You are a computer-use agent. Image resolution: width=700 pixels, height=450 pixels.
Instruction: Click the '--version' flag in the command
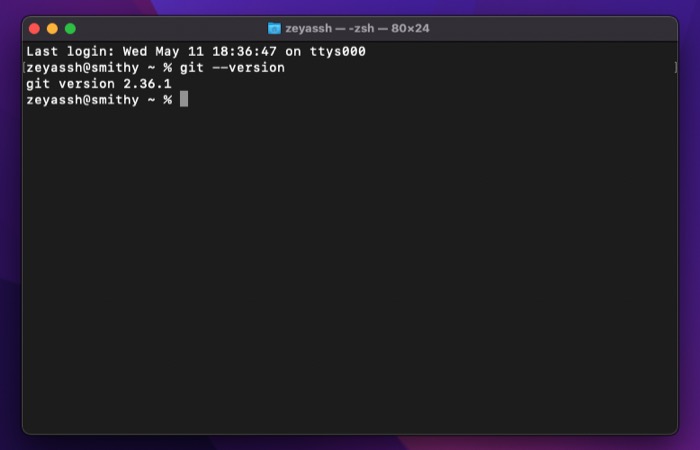tap(248, 67)
